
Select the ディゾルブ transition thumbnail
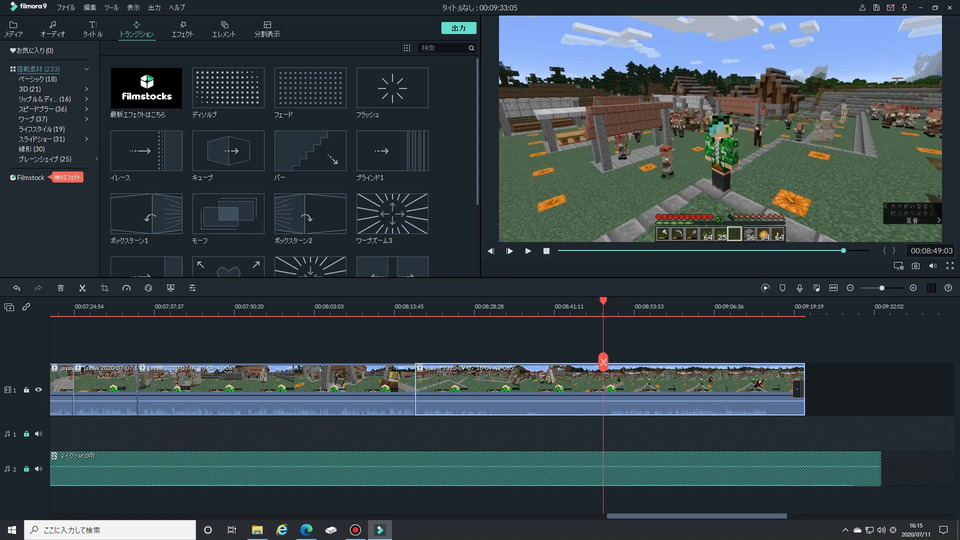(228, 88)
